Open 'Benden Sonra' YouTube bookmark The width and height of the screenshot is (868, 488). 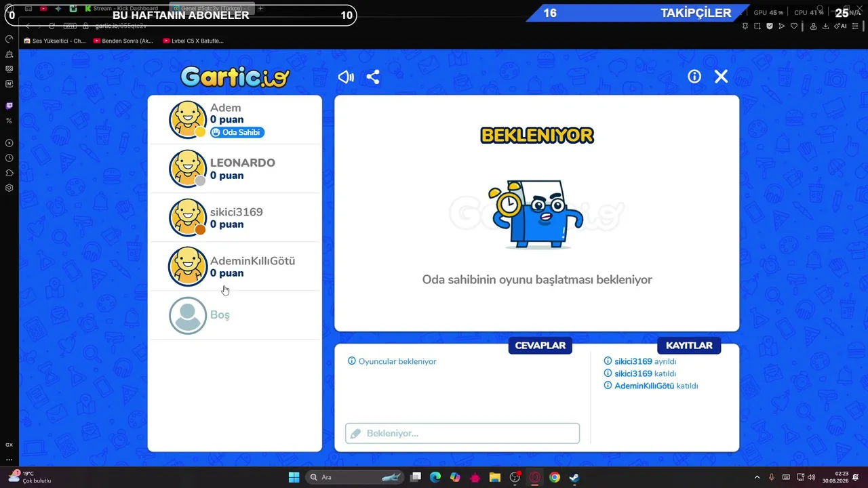(123, 41)
